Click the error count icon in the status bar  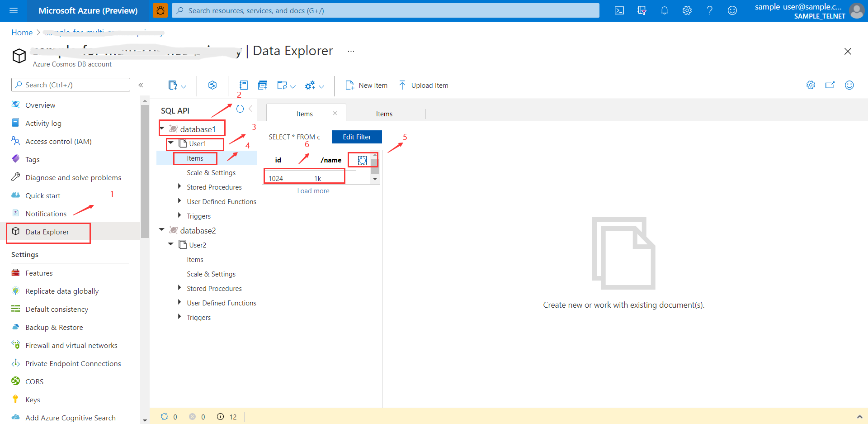tap(192, 416)
